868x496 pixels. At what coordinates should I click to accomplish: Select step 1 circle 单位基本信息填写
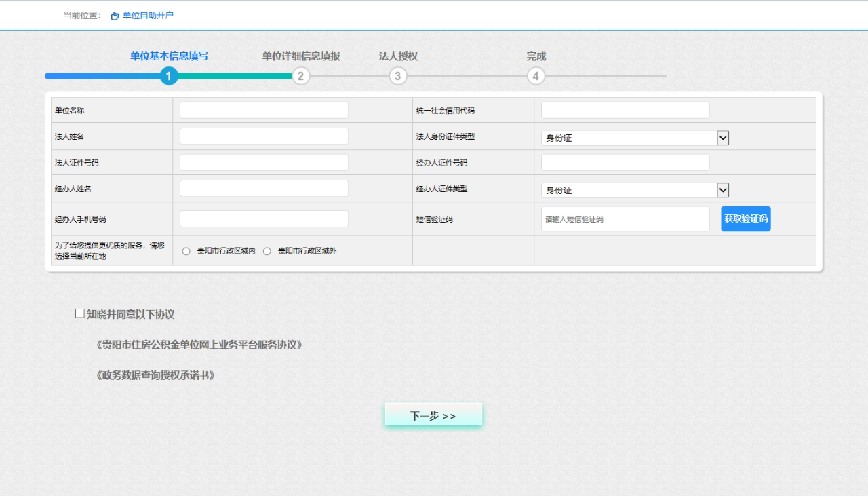[x=169, y=76]
